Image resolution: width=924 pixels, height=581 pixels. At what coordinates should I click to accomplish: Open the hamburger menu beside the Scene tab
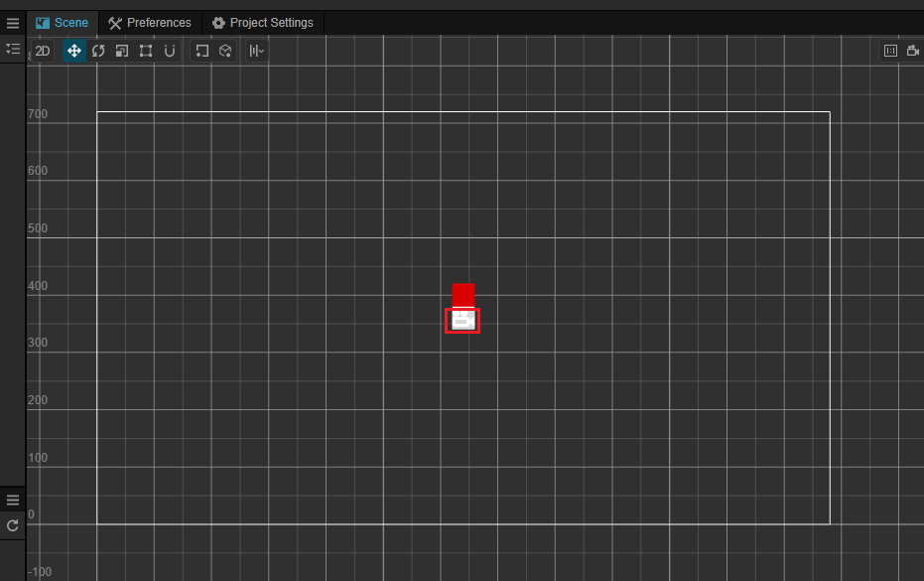click(x=12, y=23)
